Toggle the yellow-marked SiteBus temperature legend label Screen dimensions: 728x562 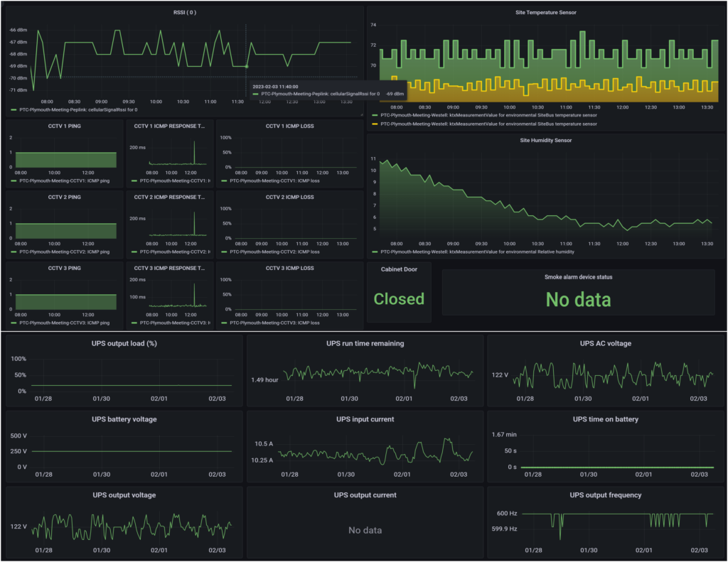[488, 124]
